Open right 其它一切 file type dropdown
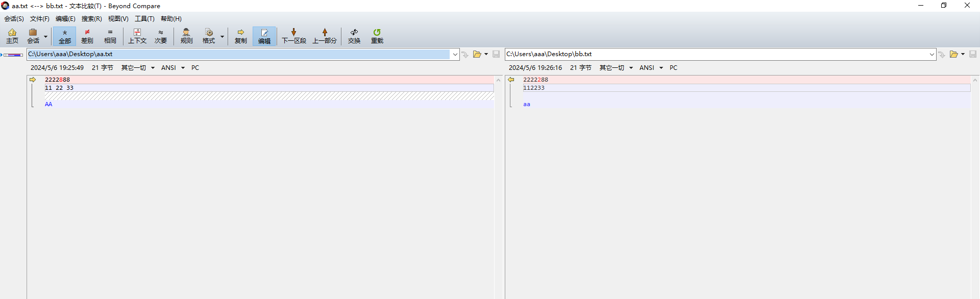980x299 pixels. [616, 68]
